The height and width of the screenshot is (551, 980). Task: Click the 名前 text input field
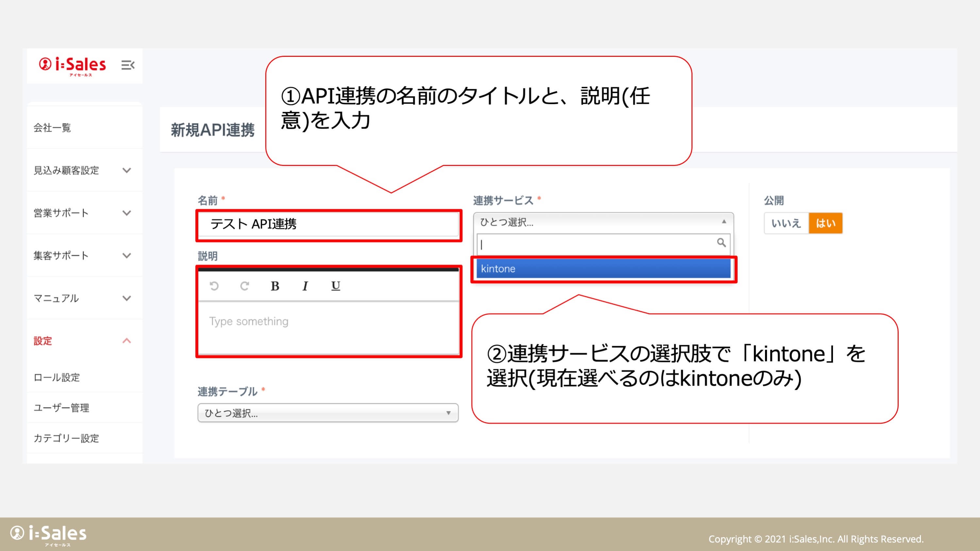tap(329, 224)
